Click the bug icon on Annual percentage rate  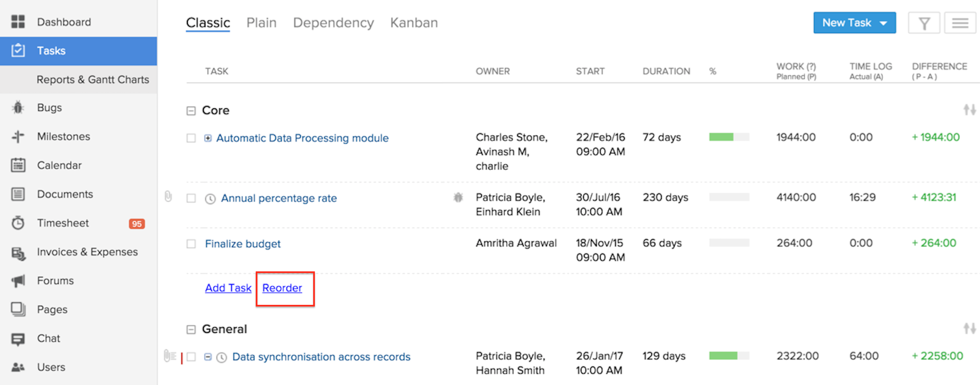(458, 197)
